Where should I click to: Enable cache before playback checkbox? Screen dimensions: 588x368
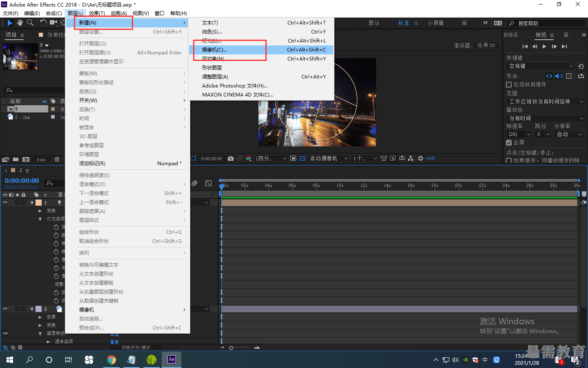point(509,85)
